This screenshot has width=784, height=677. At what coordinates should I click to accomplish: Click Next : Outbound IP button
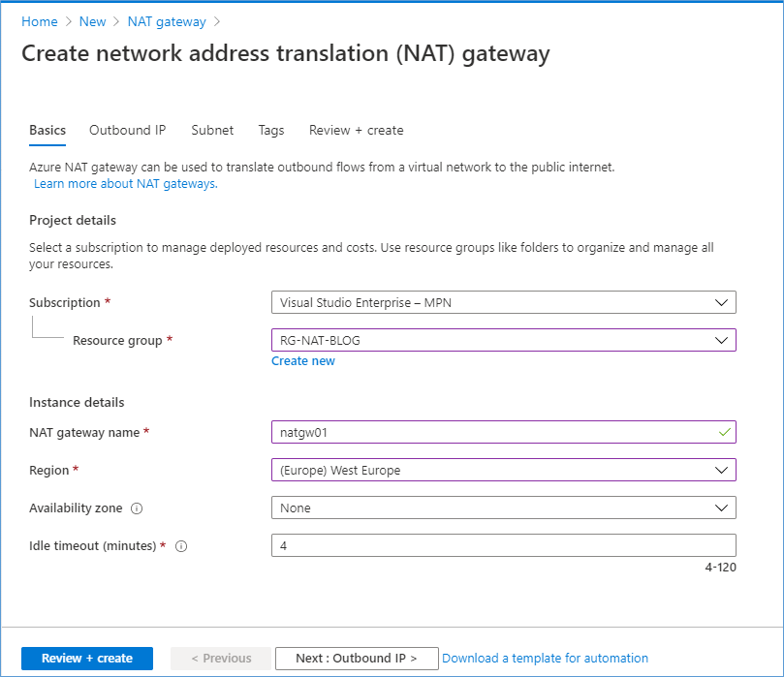[x=357, y=658]
